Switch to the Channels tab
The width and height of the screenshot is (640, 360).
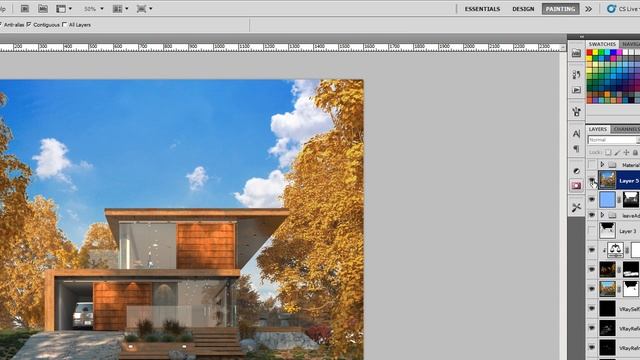coord(626,129)
